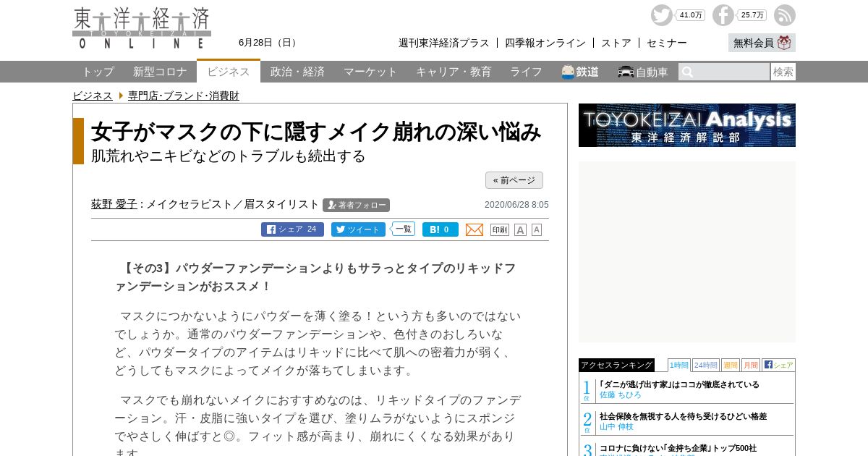Open ranking article 「金持ち企業」トップ500社
The height and width of the screenshot is (456, 868).
[x=678, y=448]
